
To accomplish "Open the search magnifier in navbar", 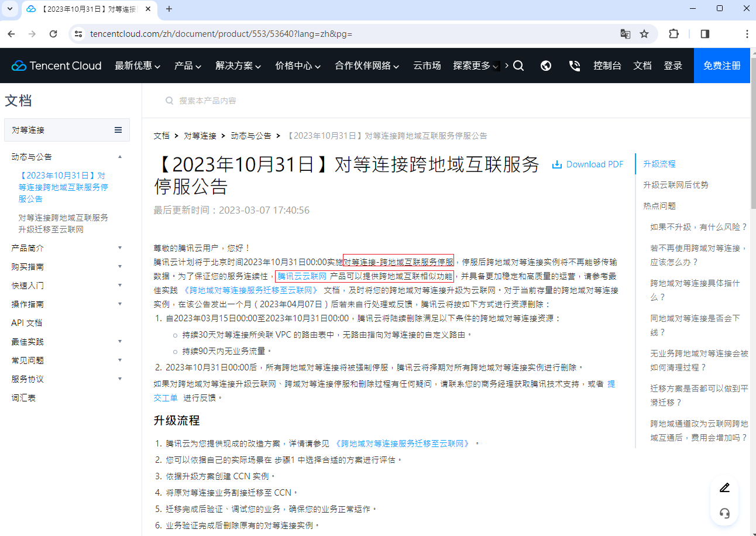I will click(x=518, y=66).
